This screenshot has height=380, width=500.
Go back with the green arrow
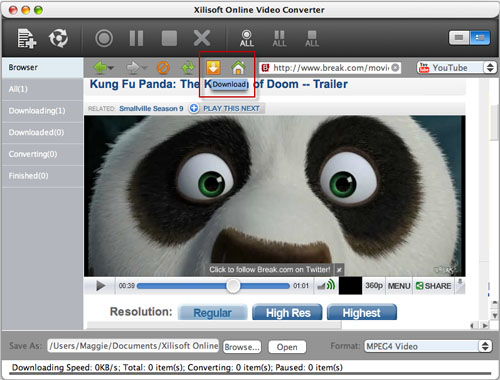pos(100,68)
